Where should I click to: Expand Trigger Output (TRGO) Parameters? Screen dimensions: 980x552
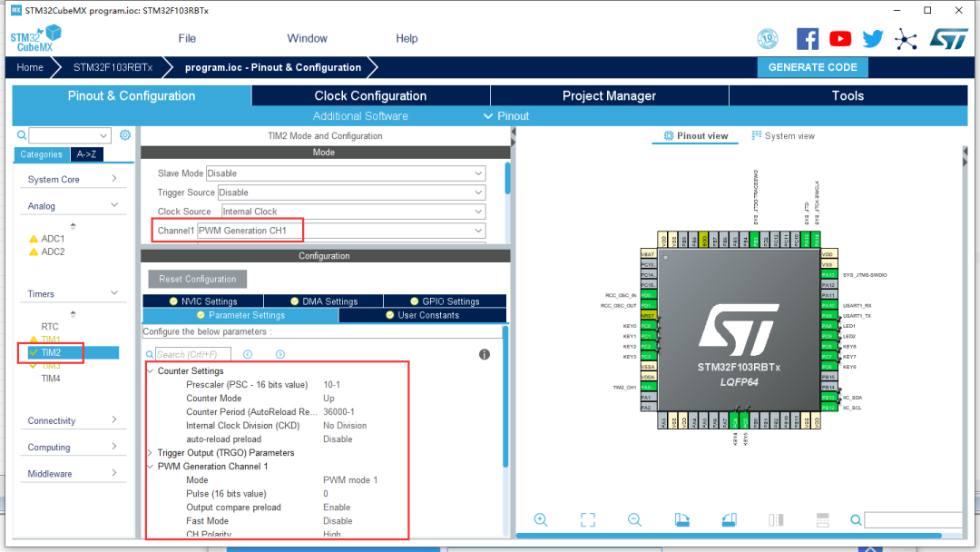tap(150, 453)
